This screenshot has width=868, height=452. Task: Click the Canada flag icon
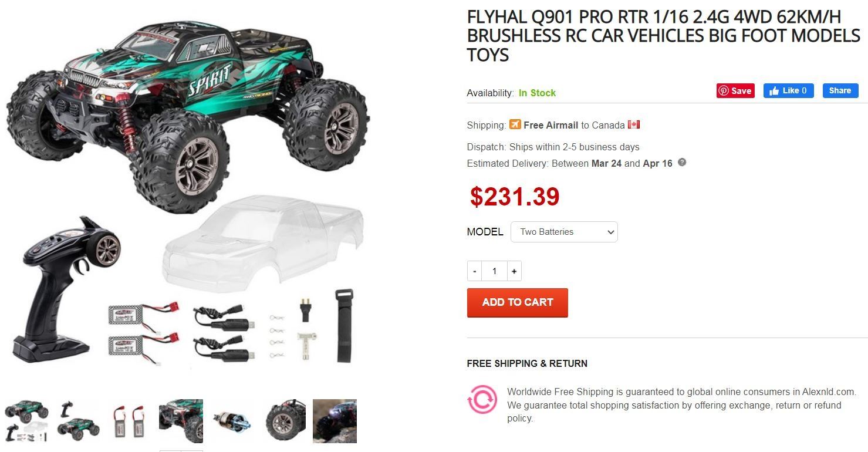coord(633,124)
